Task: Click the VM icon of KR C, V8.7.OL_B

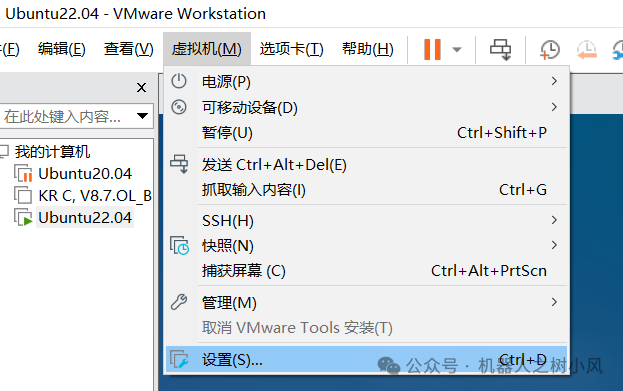Action: 23,195
